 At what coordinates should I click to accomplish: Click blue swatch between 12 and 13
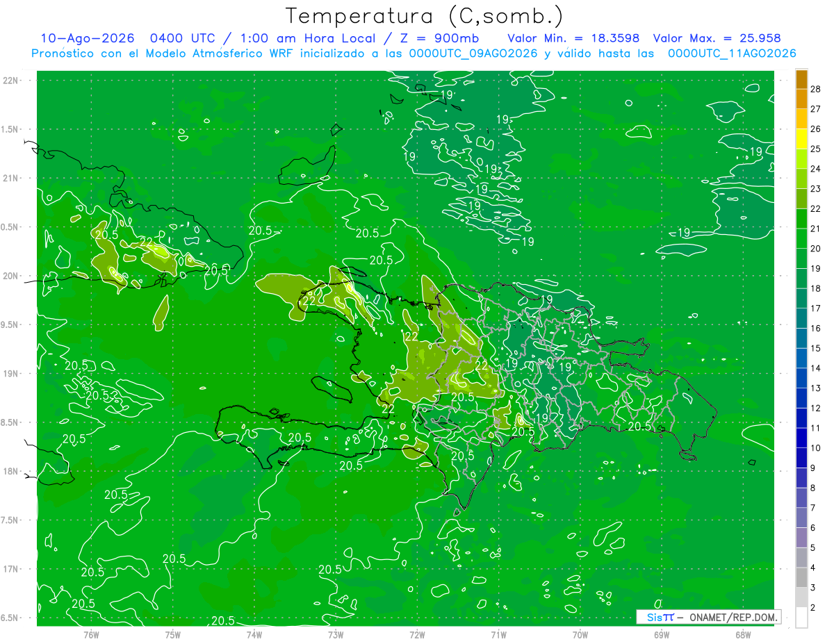point(801,398)
